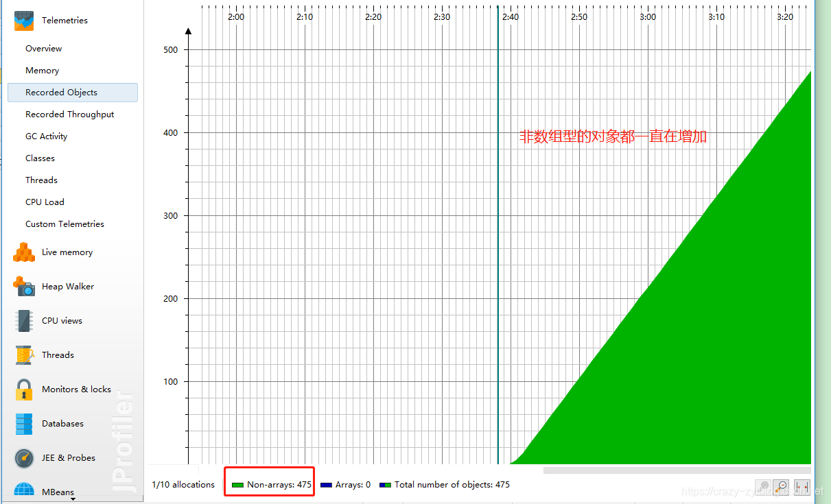Click the Databases stack icon
Viewport: 831px width, 504px height.
24,424
